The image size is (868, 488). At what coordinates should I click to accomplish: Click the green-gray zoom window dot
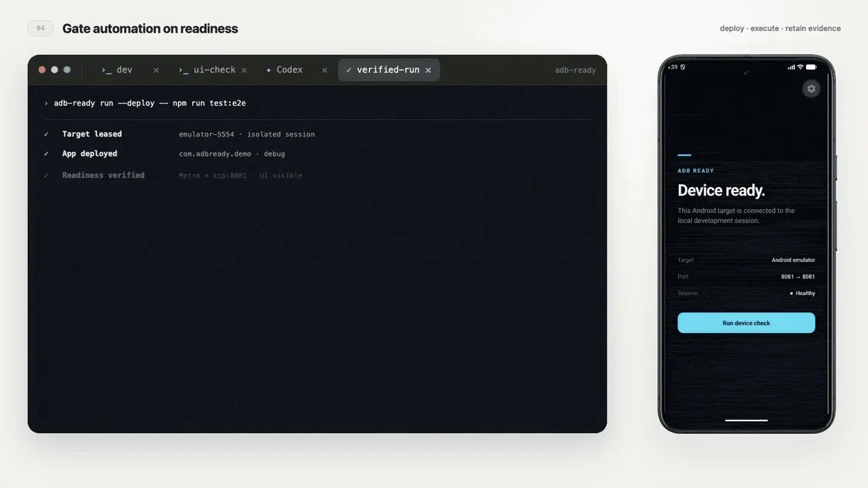tap(67, 70)
